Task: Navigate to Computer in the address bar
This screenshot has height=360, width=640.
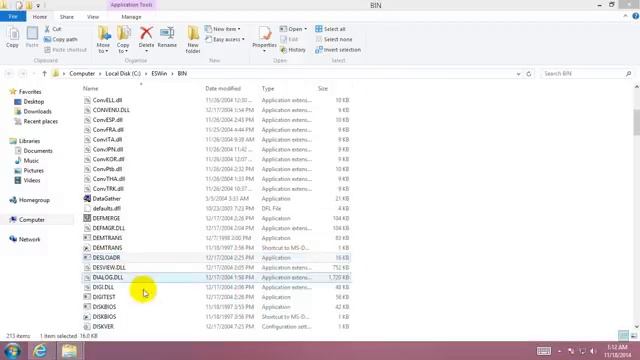Action: (x=82, y=73)
